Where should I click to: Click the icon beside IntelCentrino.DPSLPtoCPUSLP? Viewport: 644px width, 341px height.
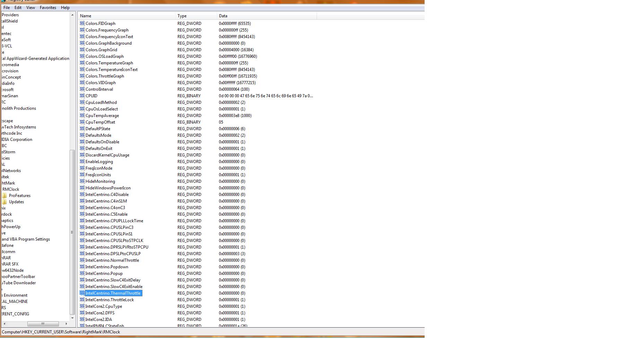pos(82,254)
